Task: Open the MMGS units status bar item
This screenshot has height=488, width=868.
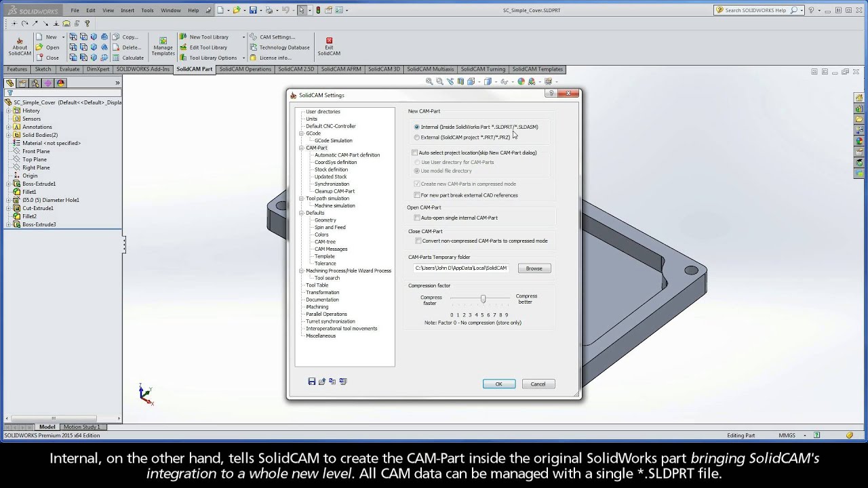Action: [x=787, y=436]
